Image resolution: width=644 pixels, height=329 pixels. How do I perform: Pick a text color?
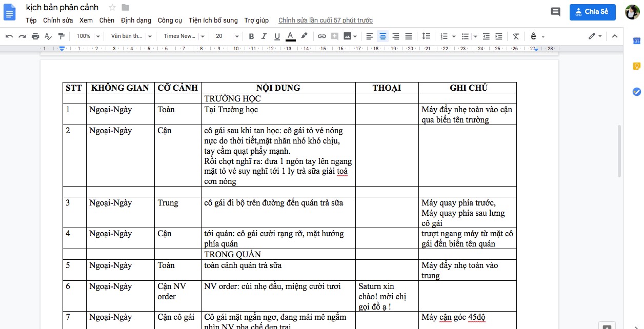tap(290, 36)
